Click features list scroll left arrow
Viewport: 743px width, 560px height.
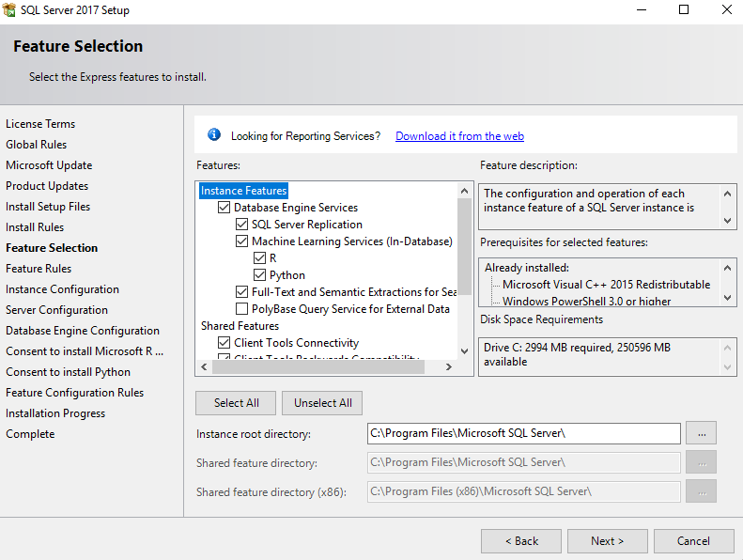204,367
